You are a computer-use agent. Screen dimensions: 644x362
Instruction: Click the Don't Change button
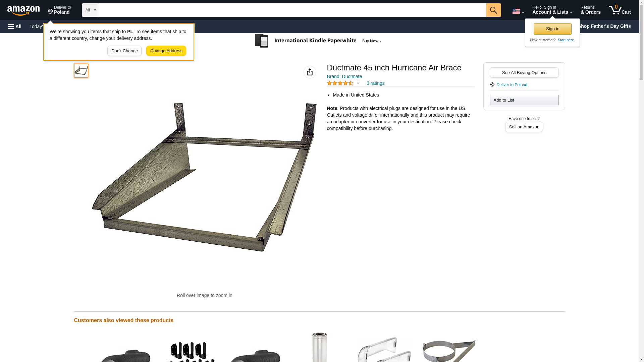coord(124,51)
